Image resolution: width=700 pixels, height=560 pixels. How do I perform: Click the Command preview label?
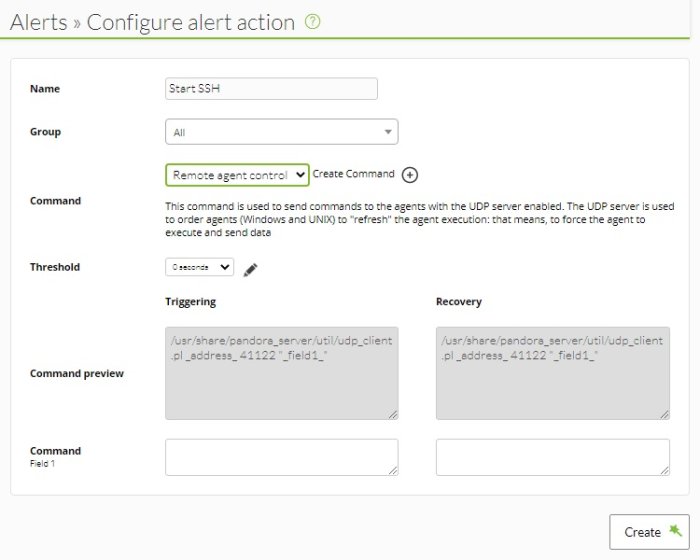77,373
